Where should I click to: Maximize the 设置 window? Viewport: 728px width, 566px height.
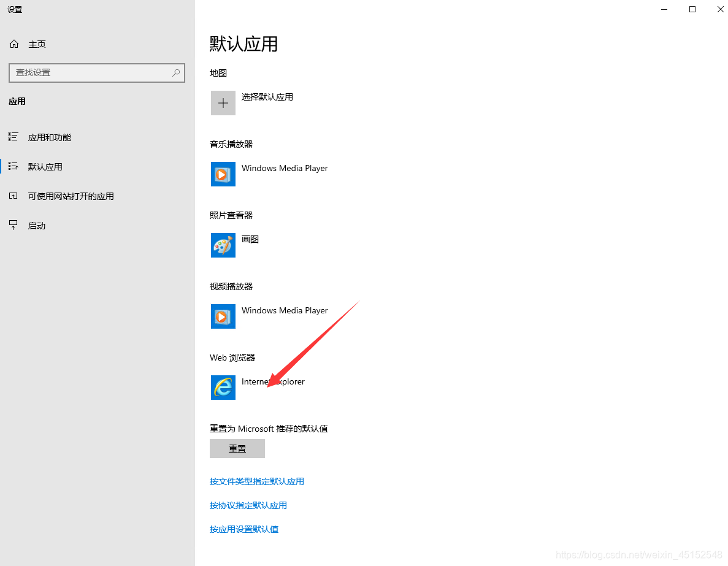(692, 9)
